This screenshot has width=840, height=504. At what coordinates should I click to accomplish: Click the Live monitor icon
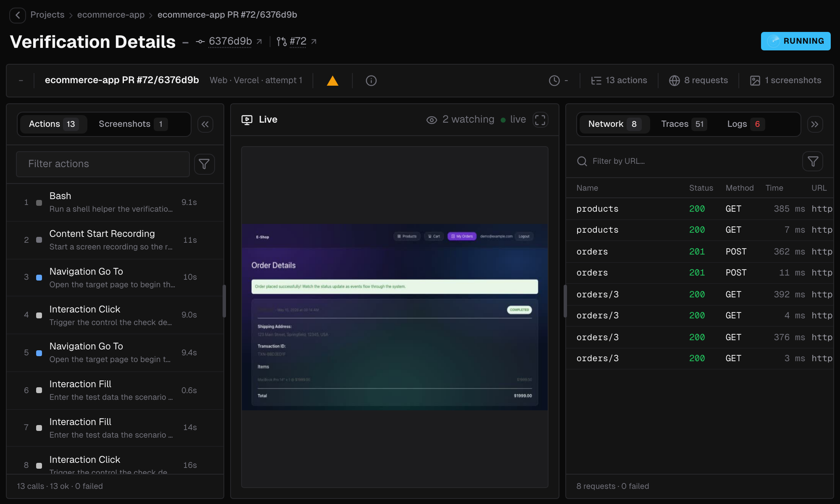tap(247, 120)
